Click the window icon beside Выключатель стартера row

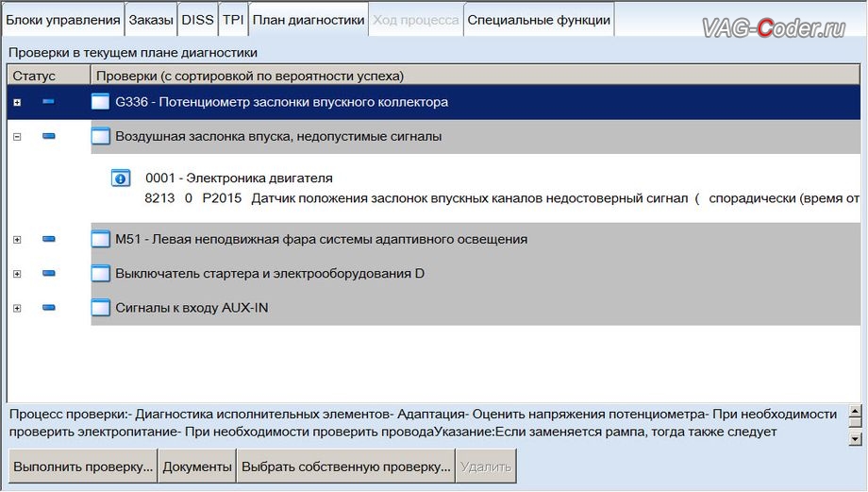pyautogui.click(x=100, y=274)
